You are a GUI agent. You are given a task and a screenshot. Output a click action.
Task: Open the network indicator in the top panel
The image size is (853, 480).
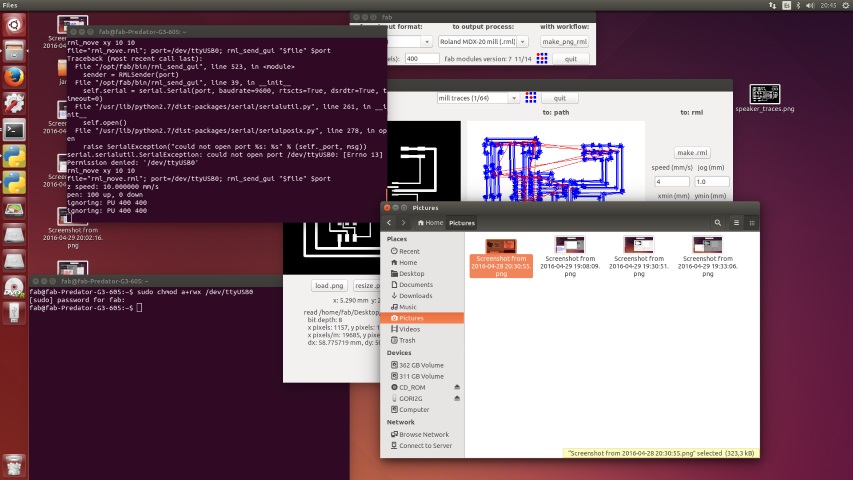pos(772,5)
